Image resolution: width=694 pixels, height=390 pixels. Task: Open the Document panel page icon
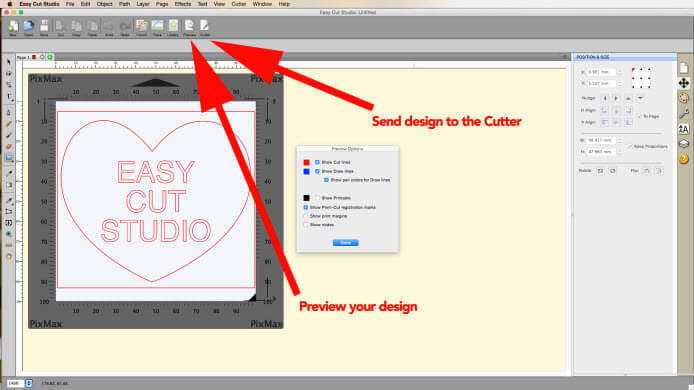(x=684, y=68)
